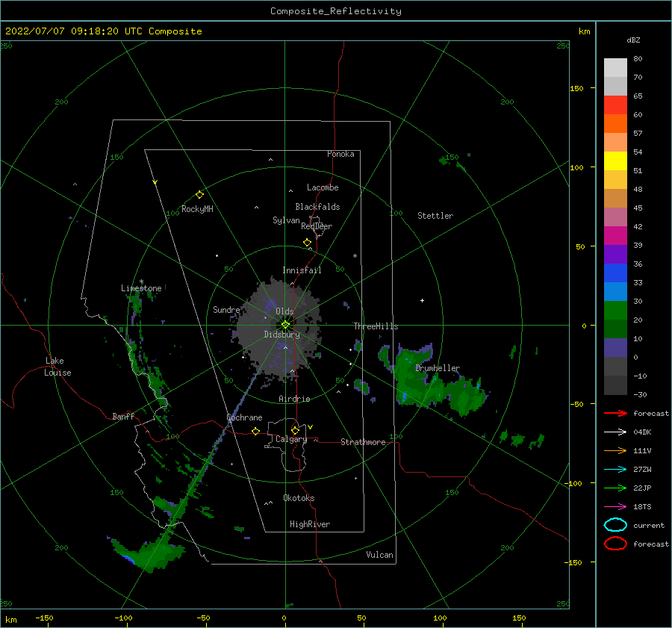The image size is (672, 628).
Task: Click the Calgary city label
Action: point(291,439)
